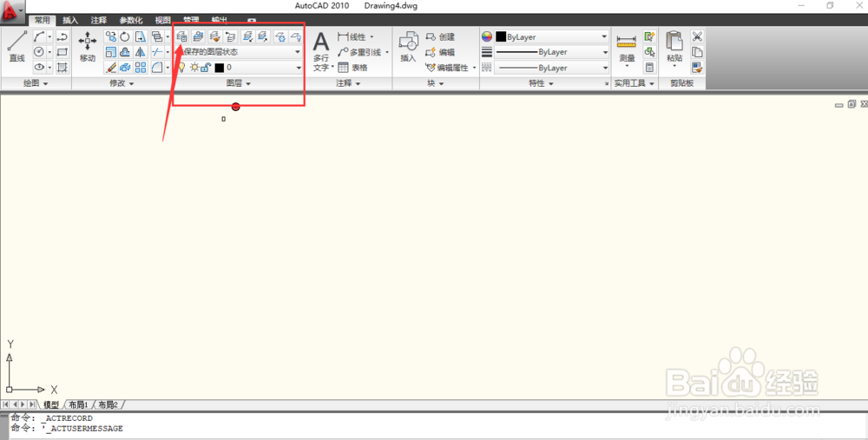Click the Table (表格) tool
Image resolution: width=868 pixels, height=440 pixels.
[352, 68]
